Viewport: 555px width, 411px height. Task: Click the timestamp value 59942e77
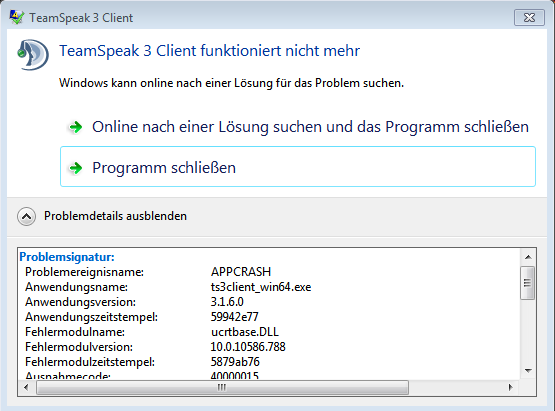tap(235, 316)
